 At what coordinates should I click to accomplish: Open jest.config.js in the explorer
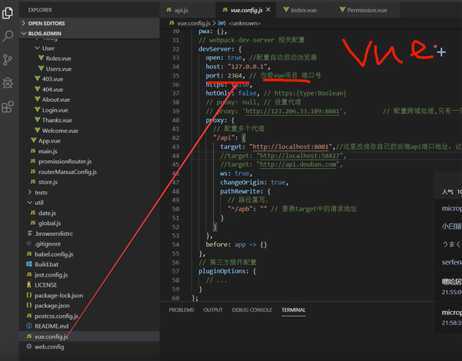point(51,275)
